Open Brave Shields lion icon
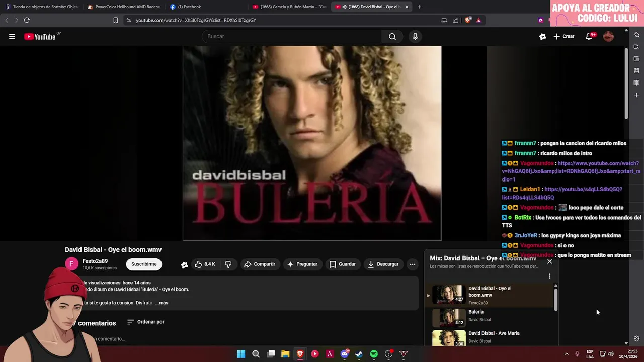The height and width of the screenshot is (362, 644). [x=468, y=20]
